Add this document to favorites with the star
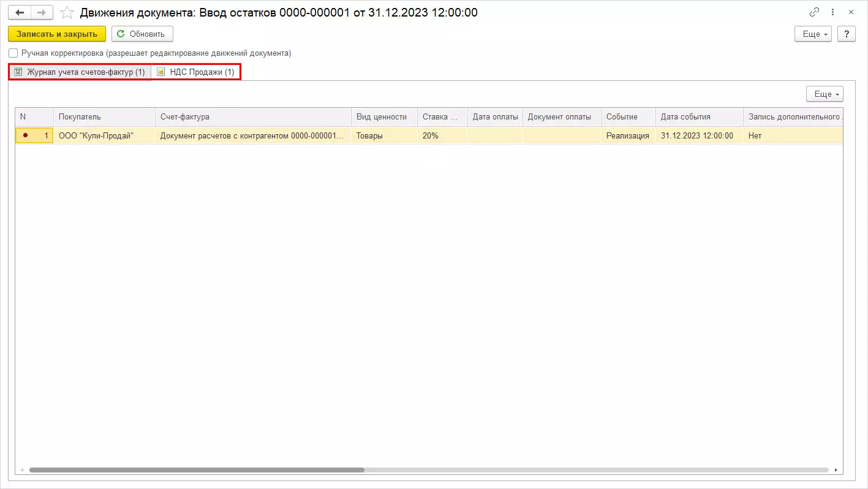This screenshot has height=489, width=868. tap(67, 12)
